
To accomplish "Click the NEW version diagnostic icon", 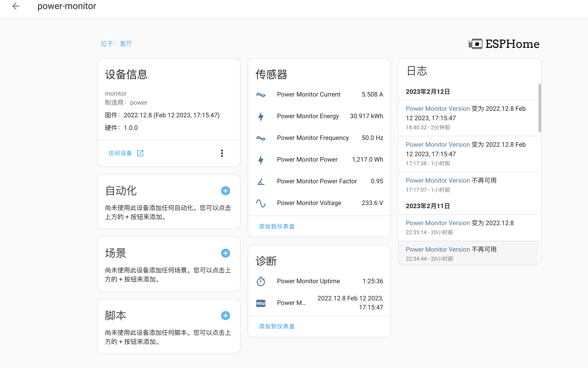I will 261,303.
